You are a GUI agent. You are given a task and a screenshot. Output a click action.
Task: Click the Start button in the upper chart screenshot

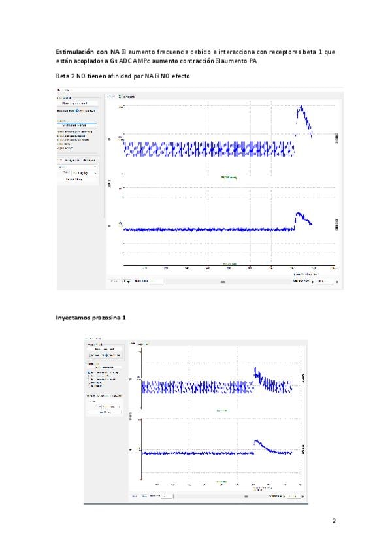tap(114, 281)
